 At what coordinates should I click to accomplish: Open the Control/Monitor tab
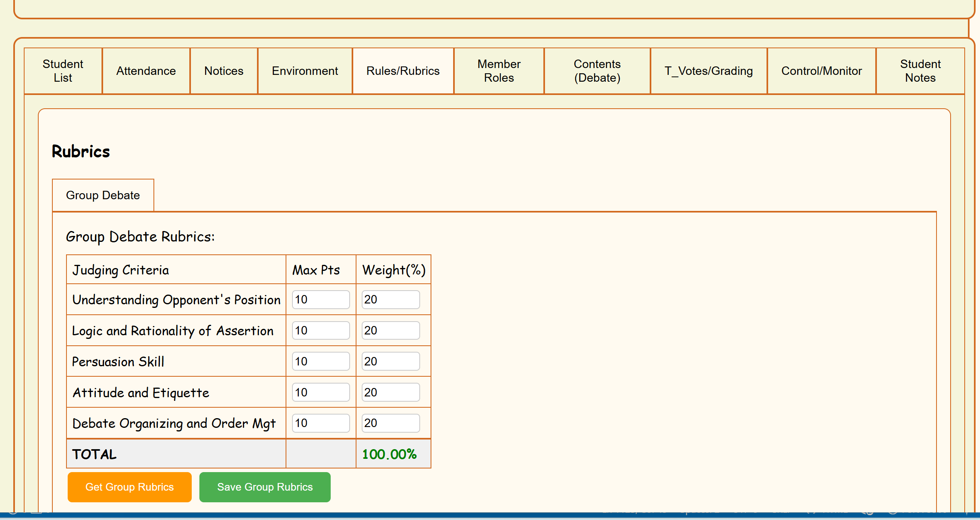click(821, 71)
